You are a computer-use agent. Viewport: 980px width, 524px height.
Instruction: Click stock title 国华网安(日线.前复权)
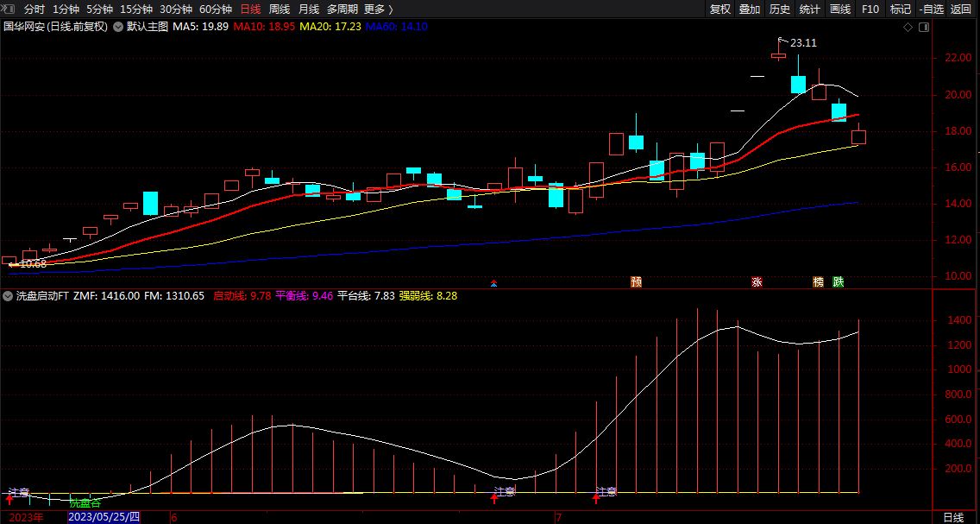(55, 27)
